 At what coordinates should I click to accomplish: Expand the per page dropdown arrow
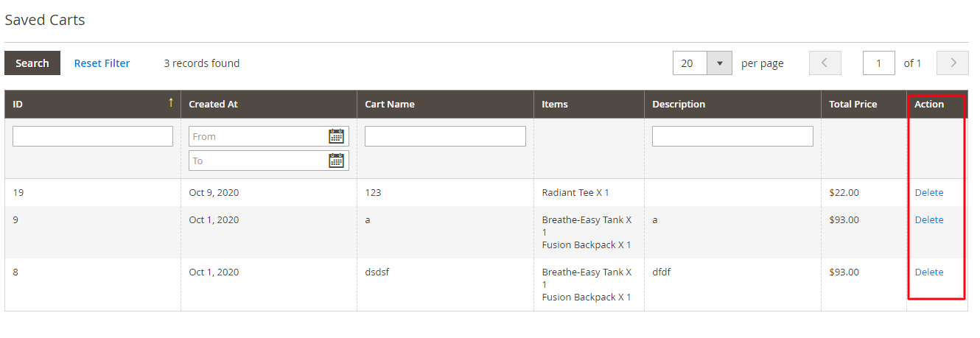[719, 63]
